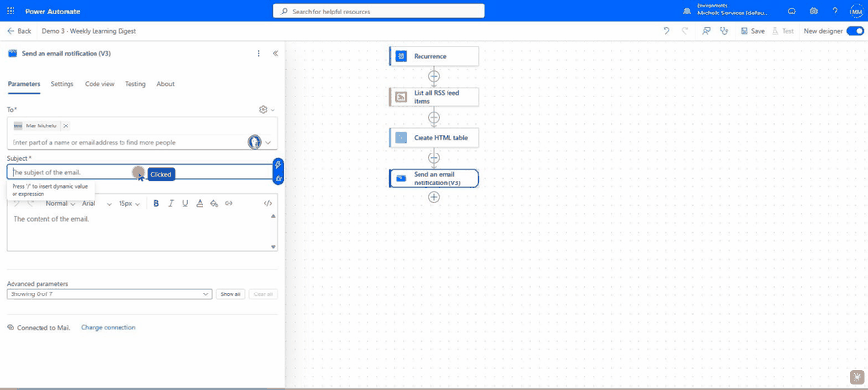Click the Clear all button
The width and height of the screenshot is (868, 390).
click(263, 294)
